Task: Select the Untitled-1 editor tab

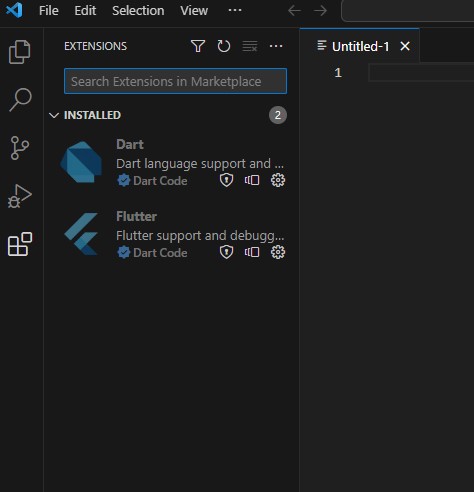Action: pos(360,46)
